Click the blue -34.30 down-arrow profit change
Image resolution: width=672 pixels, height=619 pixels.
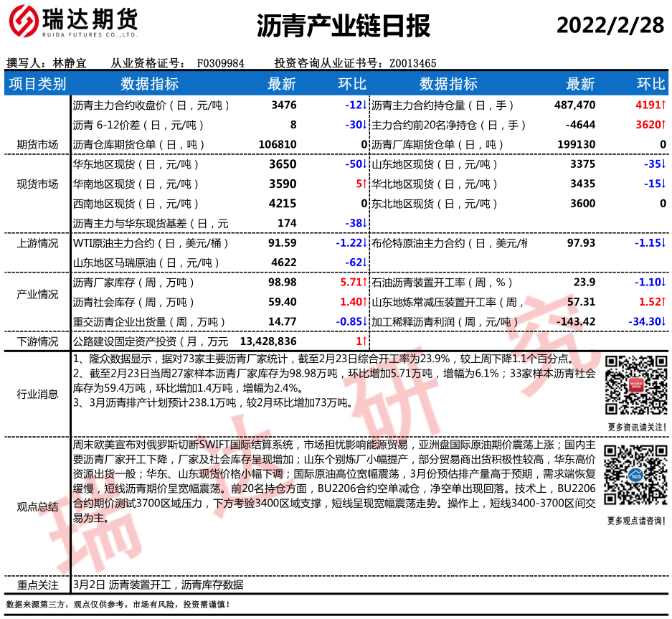pyautogui.click(x=646, y=321)
